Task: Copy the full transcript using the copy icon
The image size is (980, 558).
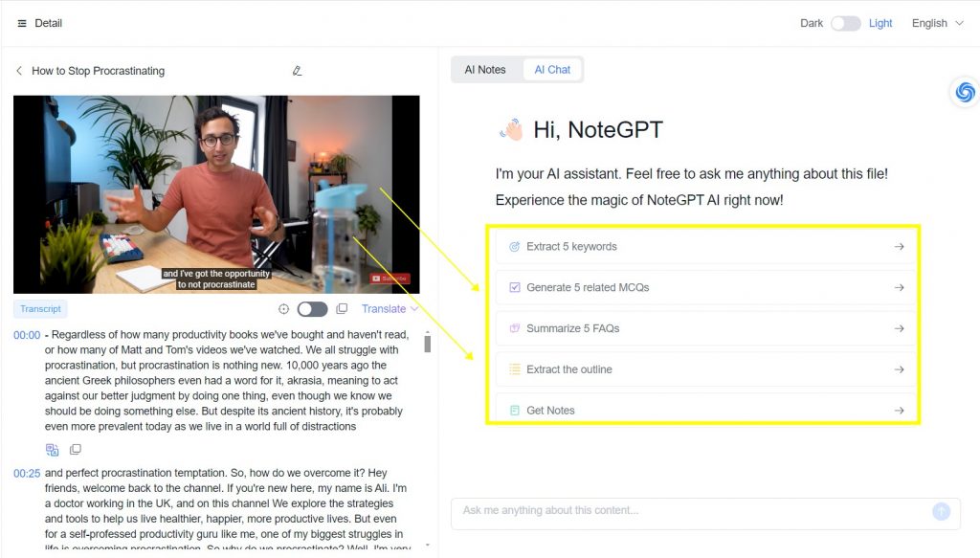Action: coord(342,308)
